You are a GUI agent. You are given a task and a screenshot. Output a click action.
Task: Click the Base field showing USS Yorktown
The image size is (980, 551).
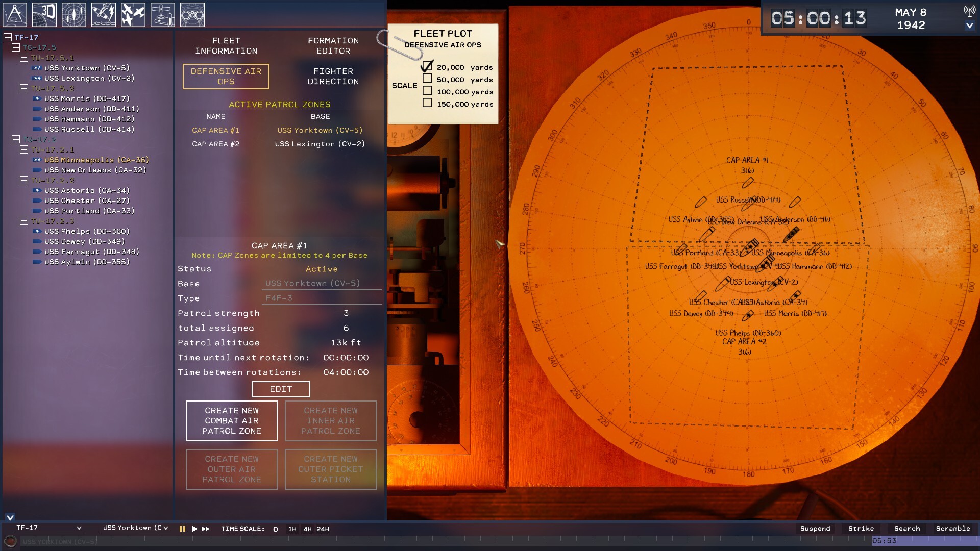tap(322, 284)
